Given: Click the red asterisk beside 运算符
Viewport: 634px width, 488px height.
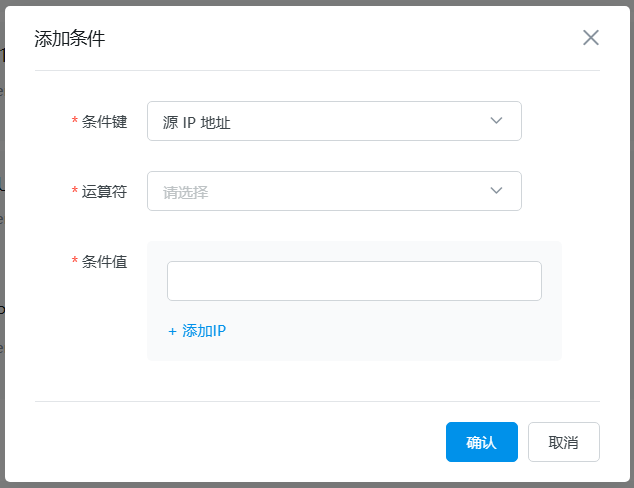Looking at the screenshot, I should point(75,192).
